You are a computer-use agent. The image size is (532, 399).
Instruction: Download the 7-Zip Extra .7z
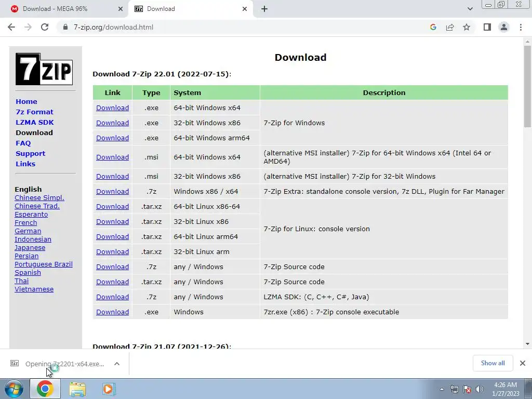pos(112,191)
